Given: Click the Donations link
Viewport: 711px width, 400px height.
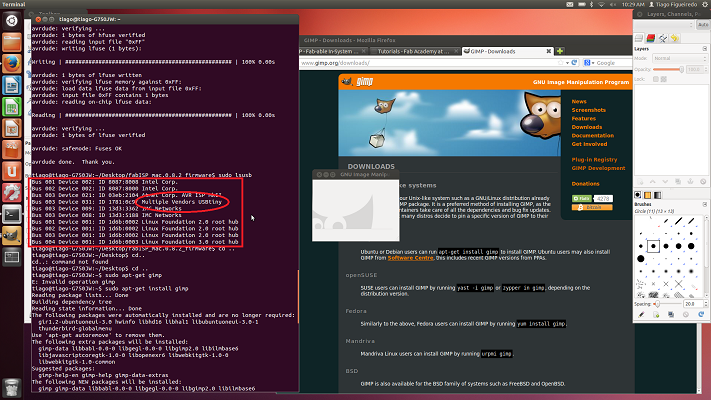Looking at the screenshot, I should click(x=585, y=184).
